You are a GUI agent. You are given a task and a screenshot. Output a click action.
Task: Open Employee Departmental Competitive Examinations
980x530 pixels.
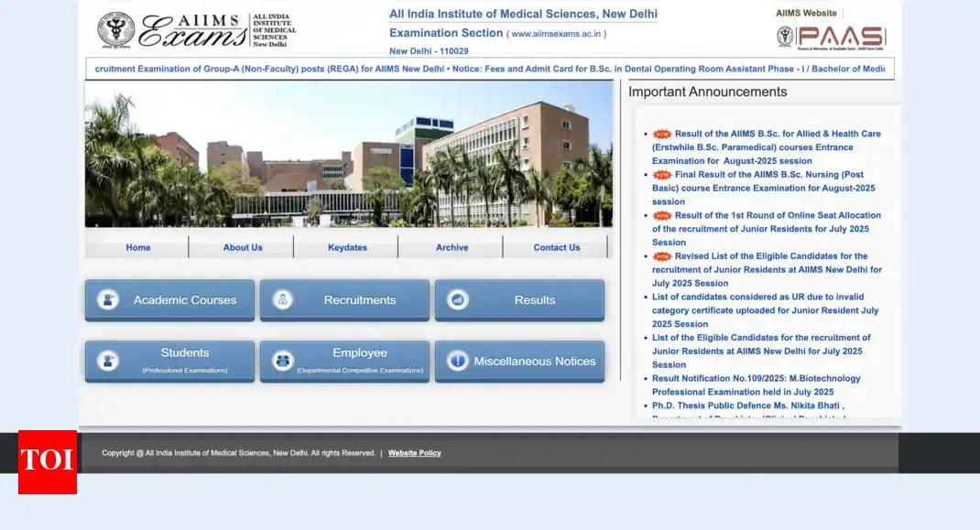tap(345, 361)
